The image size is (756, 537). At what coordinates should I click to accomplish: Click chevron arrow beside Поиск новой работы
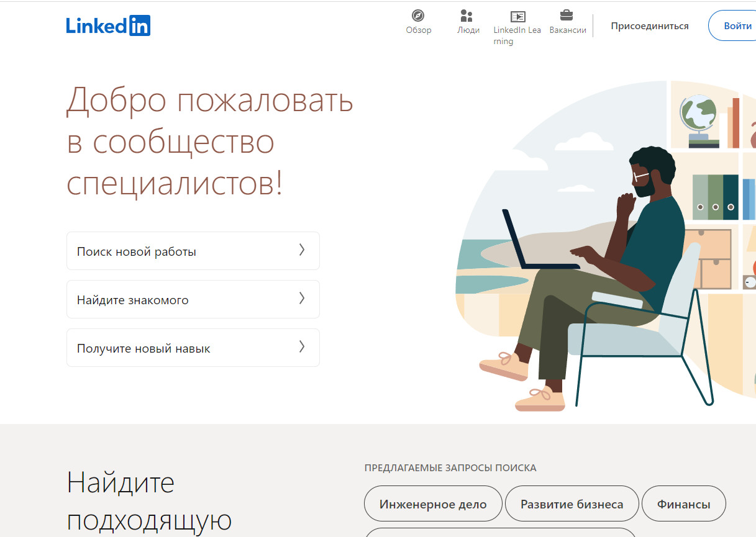click(302, 250)
